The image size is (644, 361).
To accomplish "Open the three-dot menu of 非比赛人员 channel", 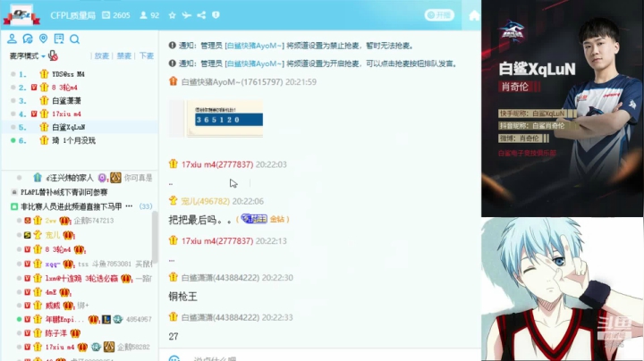I will point(129,206).
